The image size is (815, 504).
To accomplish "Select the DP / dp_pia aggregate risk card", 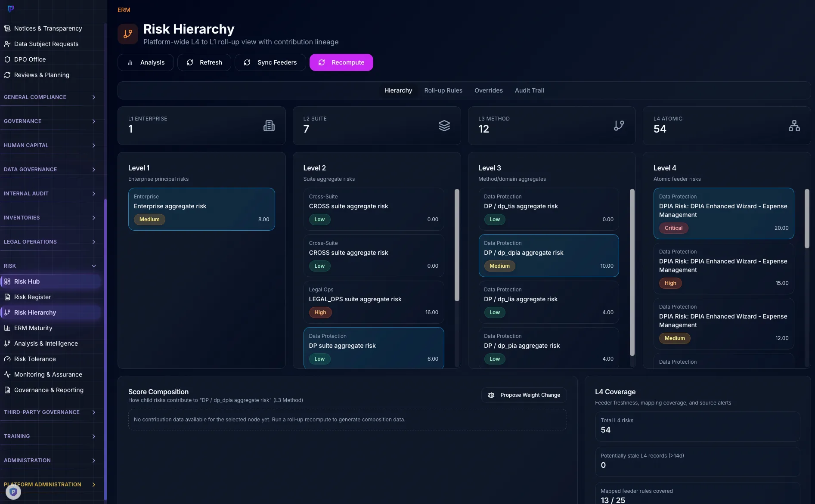I will (x=548, y=348).
